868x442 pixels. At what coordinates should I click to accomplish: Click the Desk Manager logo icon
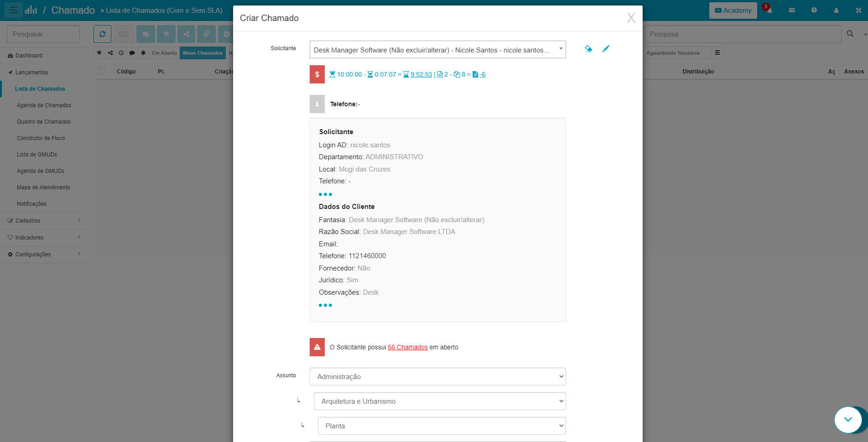[x=31, y=10]
